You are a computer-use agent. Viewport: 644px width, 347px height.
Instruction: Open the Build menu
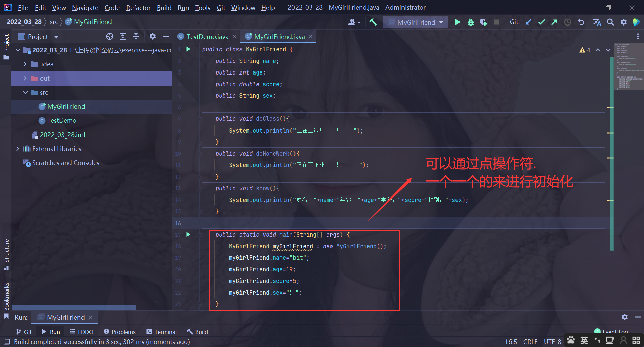(164, 7)
